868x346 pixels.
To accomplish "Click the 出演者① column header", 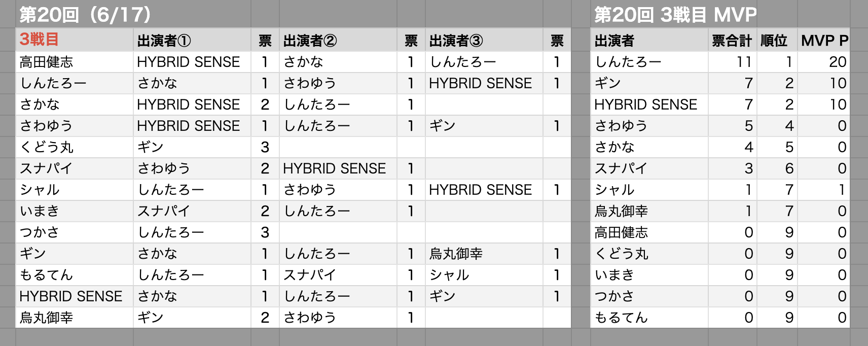I will pos(192,40).
